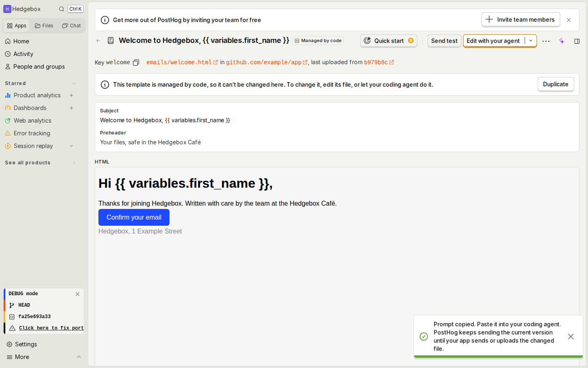Add new Product analytics item with plus
588x368 pixels.
71,95
